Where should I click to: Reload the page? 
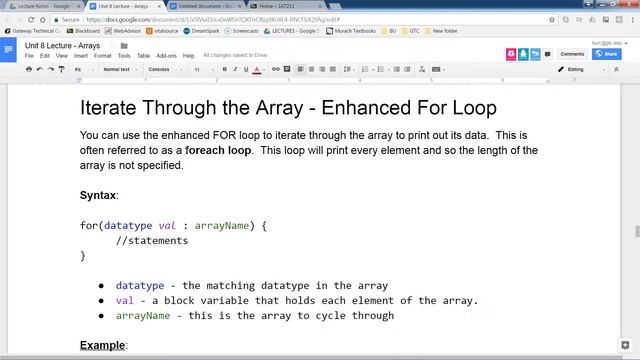coord(31,20)
